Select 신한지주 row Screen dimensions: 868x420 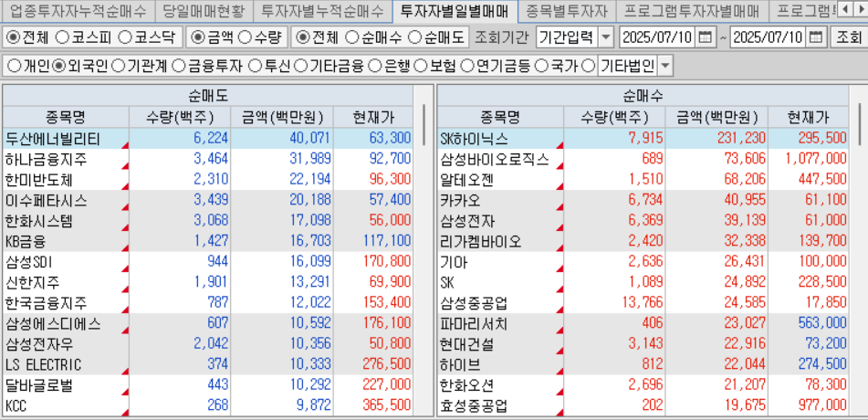pos(207,282)
